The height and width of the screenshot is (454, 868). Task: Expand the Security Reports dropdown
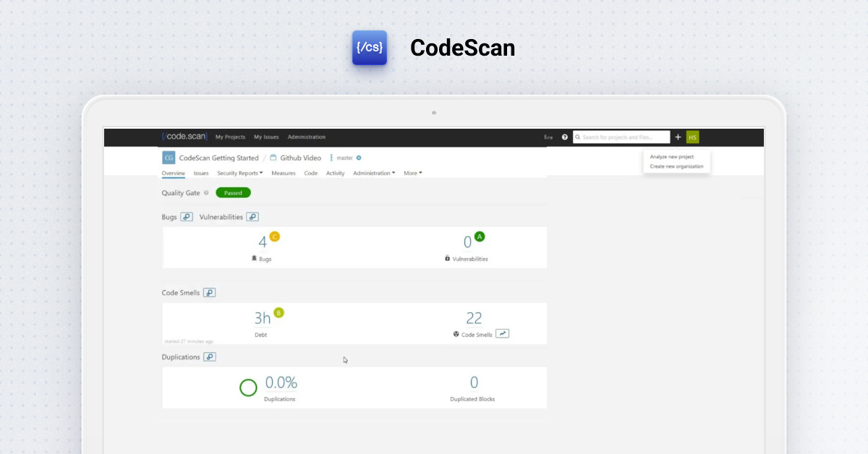240,174
